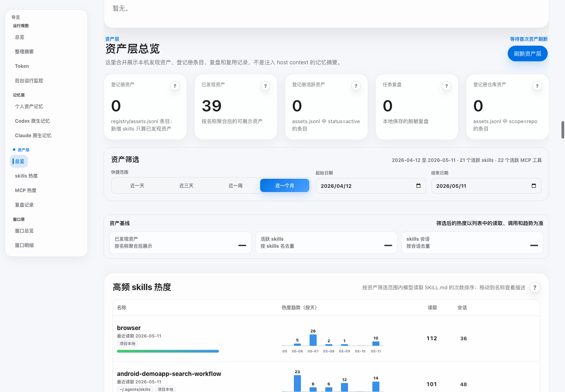Open MCP 热度 sidebar item

tap(26, 191)
